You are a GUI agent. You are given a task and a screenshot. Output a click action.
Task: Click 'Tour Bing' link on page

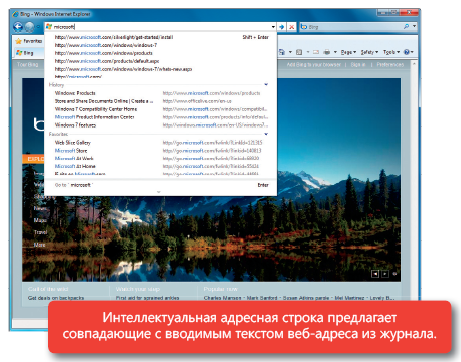(x=28, y=65)
